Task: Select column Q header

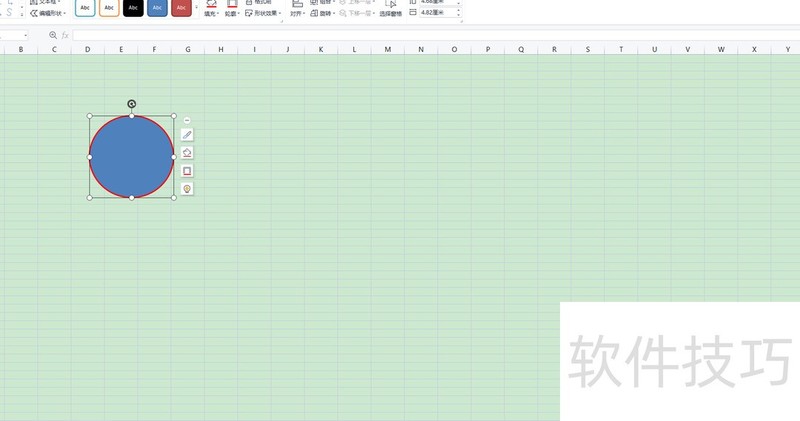Action: coord(521,49)
